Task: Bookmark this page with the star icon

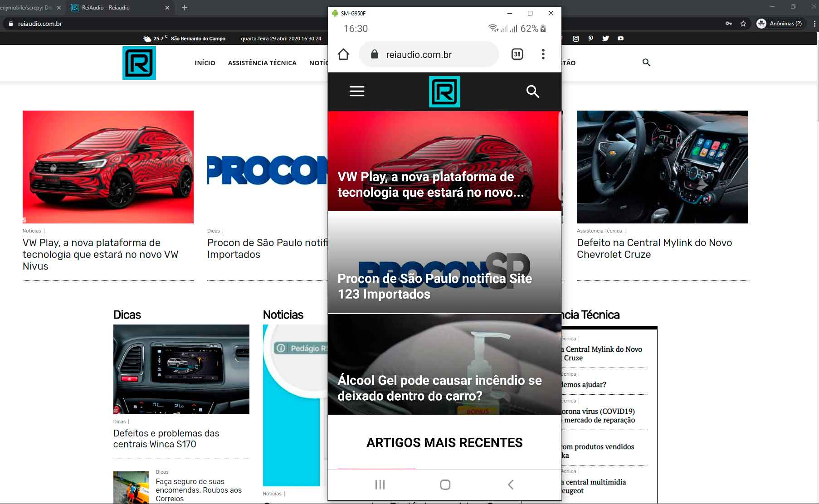Action: (743, 24)
